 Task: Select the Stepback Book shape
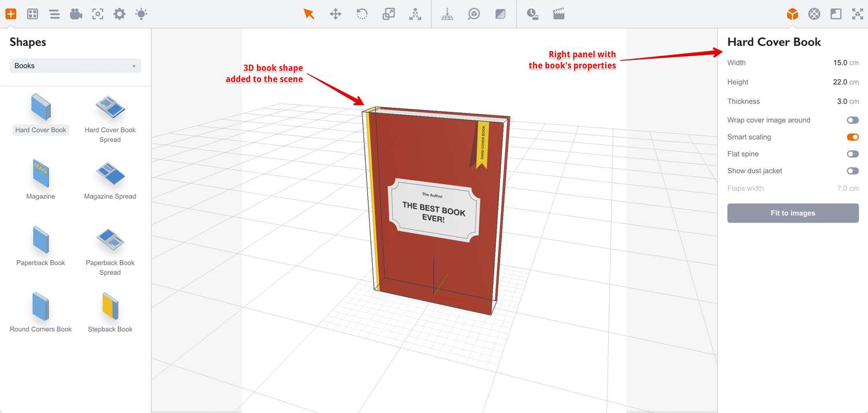tap(110, 312)
